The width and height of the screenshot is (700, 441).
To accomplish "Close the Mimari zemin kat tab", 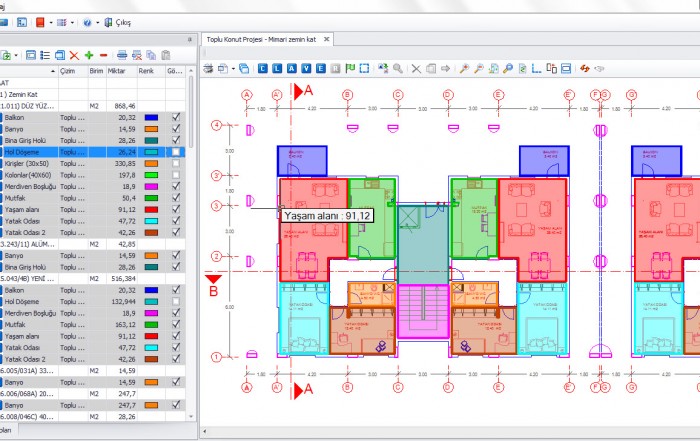I will 326,39.
